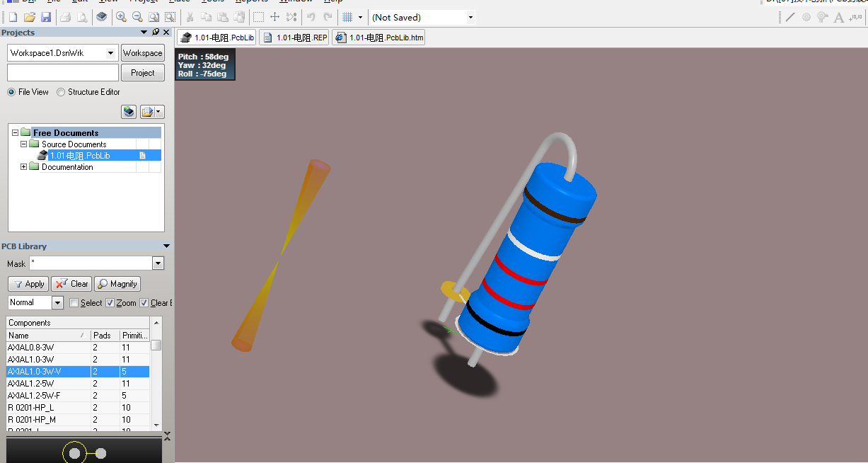Select the R 0201-HP_L component row
Viewport: 868px width, 463px height.
tap(78, 408)
